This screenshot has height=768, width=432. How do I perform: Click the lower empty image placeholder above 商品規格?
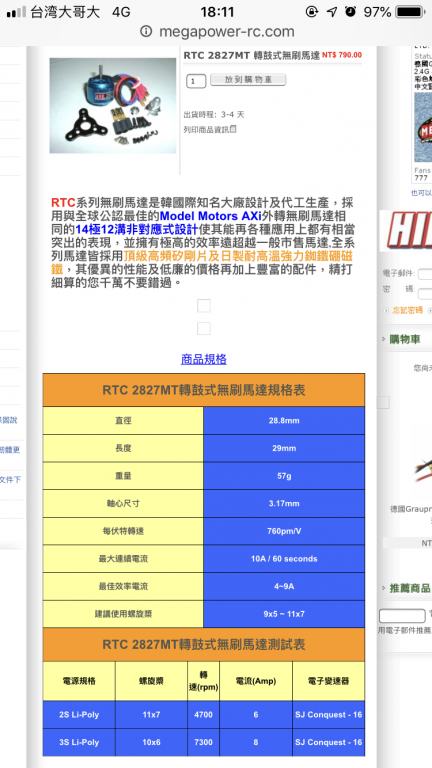[204, 328]
